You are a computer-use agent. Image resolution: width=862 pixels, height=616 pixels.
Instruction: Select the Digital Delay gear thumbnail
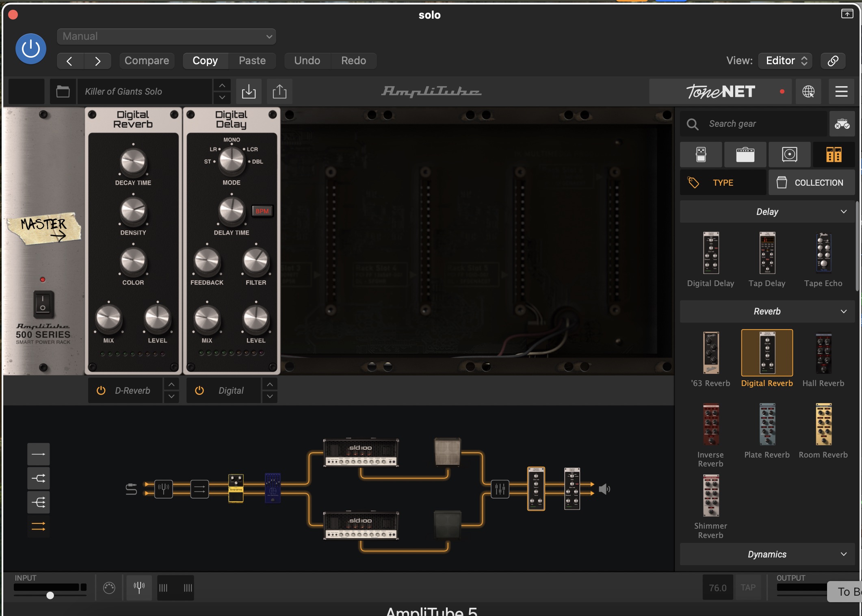coord(711,253)
